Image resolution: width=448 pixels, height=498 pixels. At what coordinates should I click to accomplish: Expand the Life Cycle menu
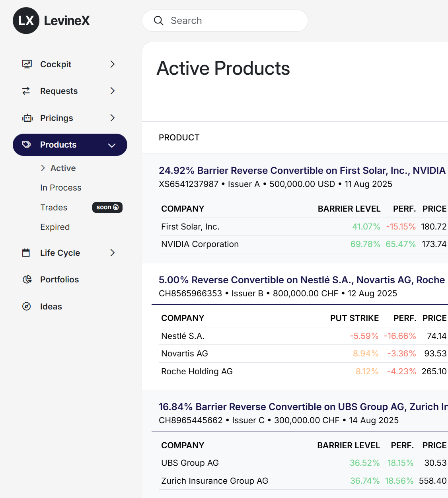(x=113, y=253)
